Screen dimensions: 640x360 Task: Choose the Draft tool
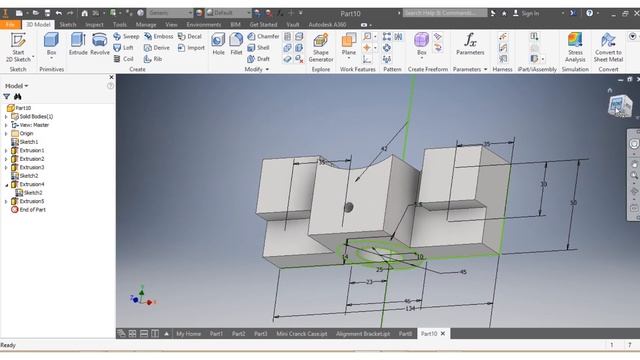(x=258, y=59)
